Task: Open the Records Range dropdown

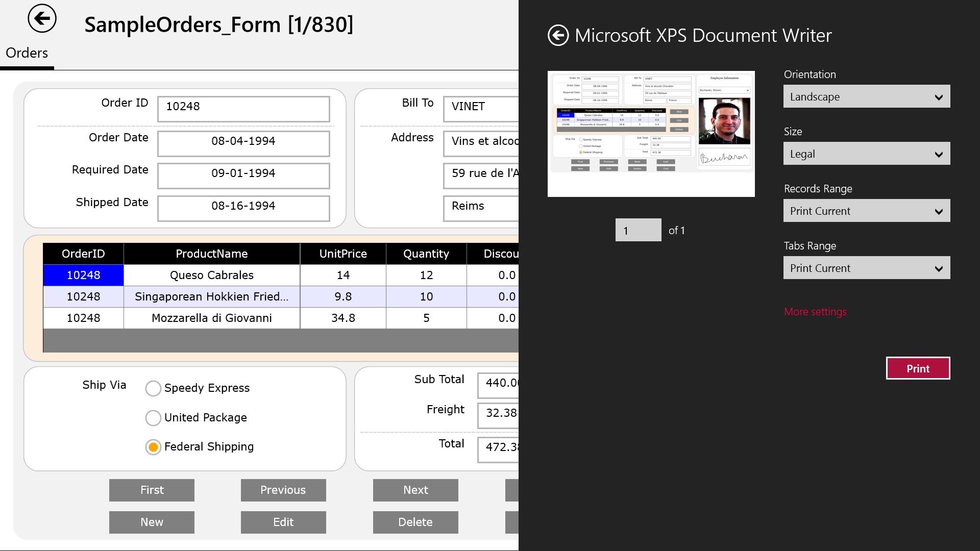Action: coord(866,211)
